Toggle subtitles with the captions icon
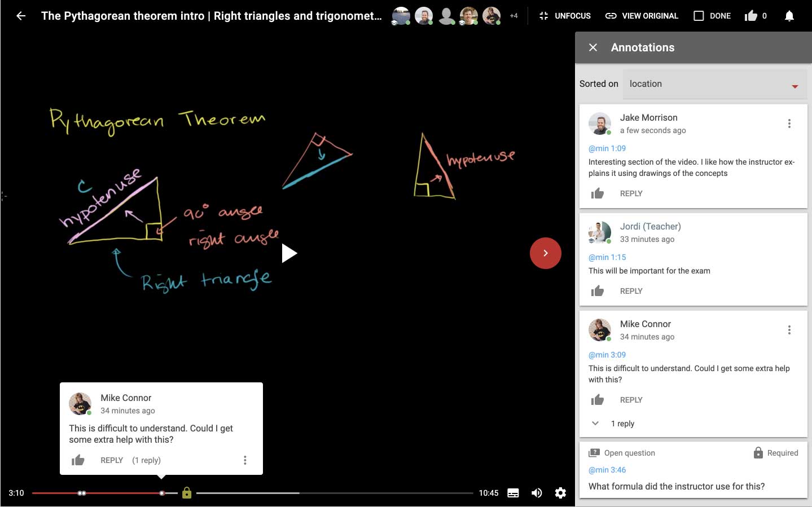812x507 pixels. coord(513,493)
